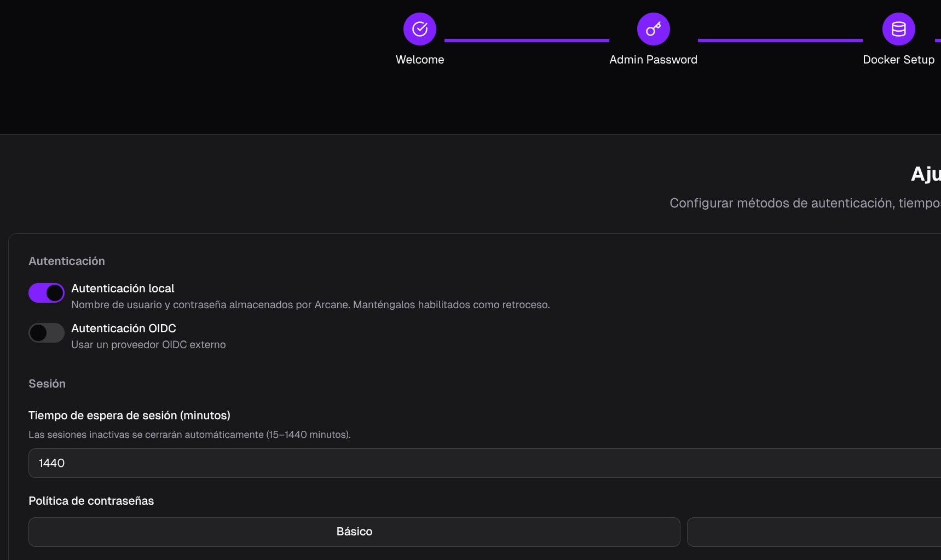Click the Autenticación local label text
Image resolution: width=941 pixels, height=560 pixels.
[123, 288]
